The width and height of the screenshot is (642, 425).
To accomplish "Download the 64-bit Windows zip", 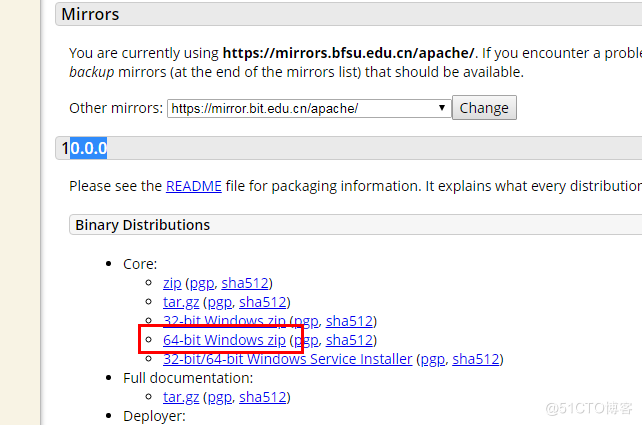I will (x=224, y=340).
